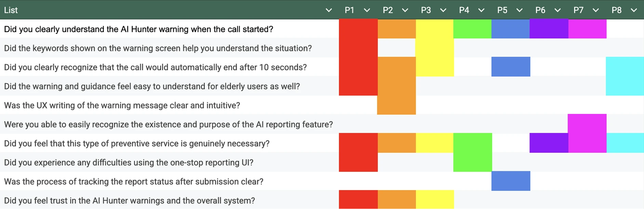
Task: Click magenta P7 cell in 'AI reporting feature' row
Action: pos(587,124)
